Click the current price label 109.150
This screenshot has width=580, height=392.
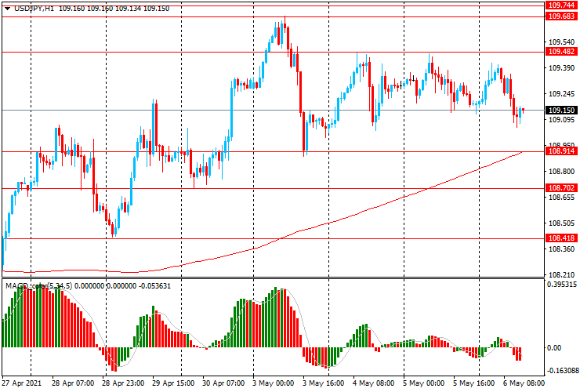click(561, 111)
